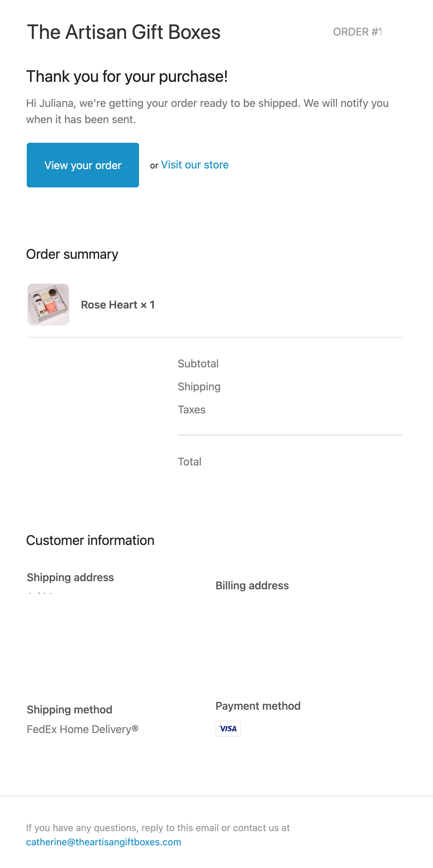Click the View your order button
Viewport: 433px width, 868px height.
tap(83, 165)
